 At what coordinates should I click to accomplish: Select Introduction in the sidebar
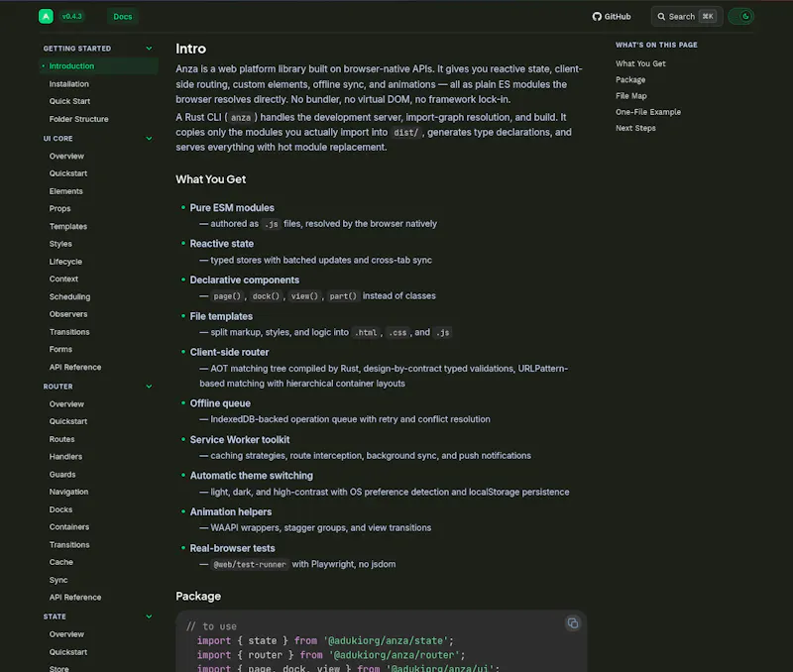point(98,66)
